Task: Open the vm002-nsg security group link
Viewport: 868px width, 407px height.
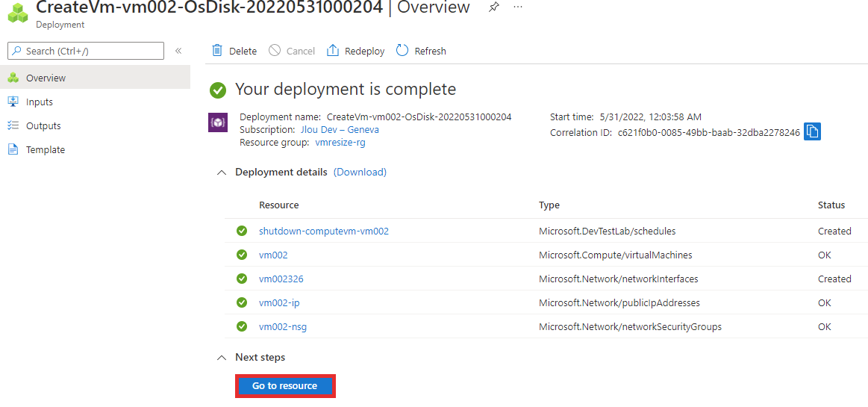Action: 283,326
